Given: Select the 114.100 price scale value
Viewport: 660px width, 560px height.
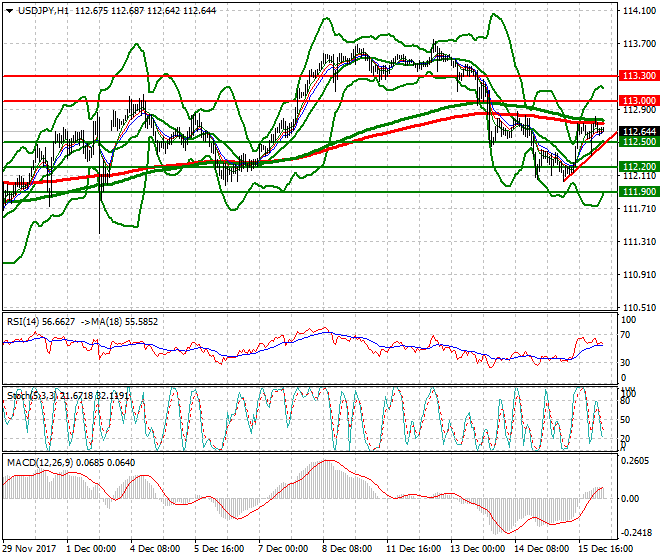Looking at the screenshot, I should 639,11.
